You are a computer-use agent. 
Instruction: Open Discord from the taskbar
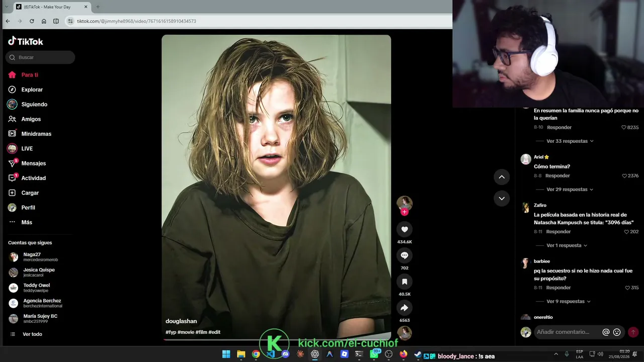click(x=285, y=354)
